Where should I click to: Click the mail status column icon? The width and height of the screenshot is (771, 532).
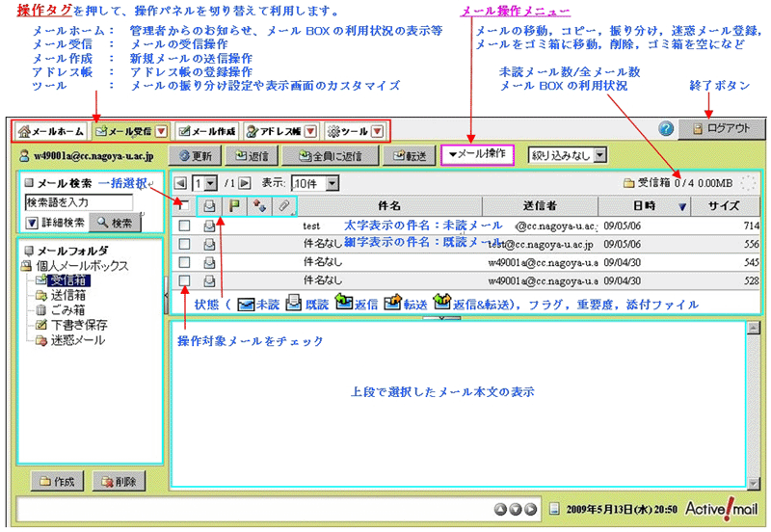pos(209,205)
